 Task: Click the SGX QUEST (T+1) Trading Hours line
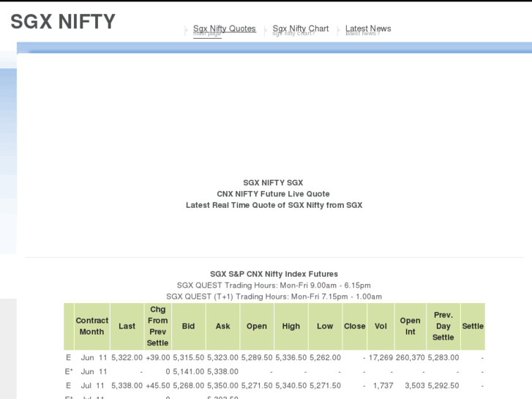click(274, 297)
